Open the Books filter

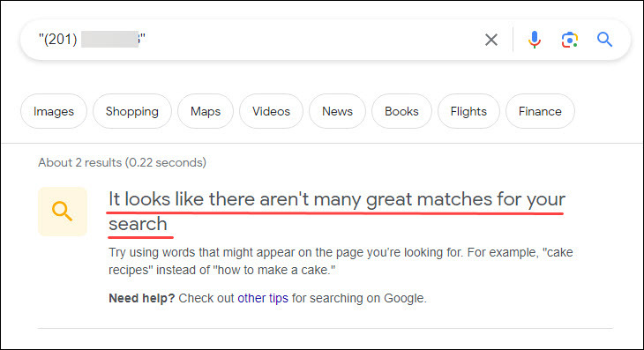pos(401,111)
